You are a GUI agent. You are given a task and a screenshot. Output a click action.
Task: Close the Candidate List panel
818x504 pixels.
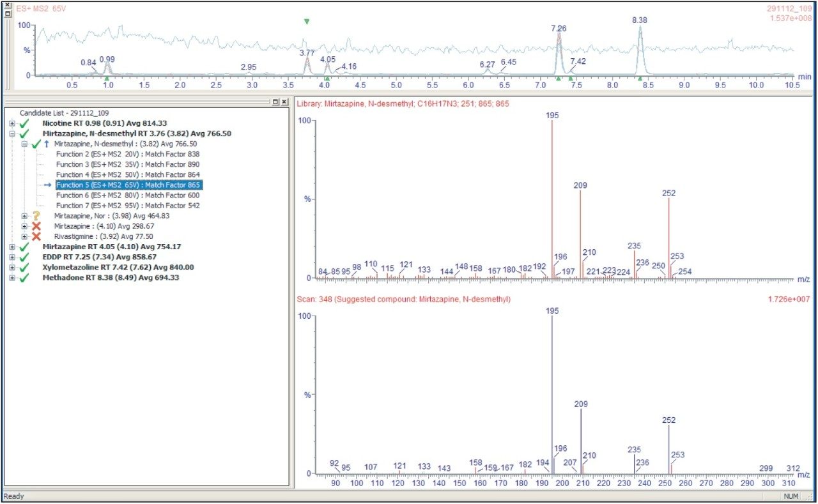click(x=284, y=102)
